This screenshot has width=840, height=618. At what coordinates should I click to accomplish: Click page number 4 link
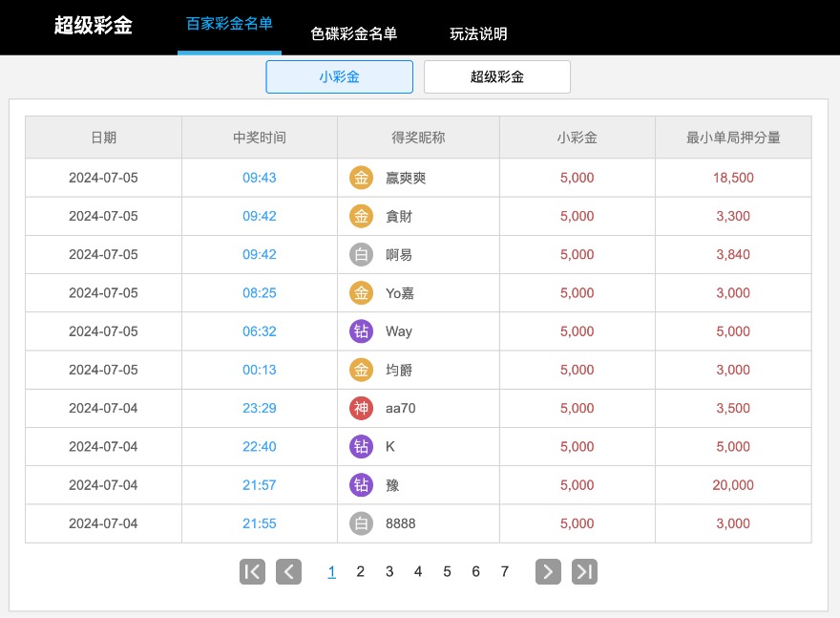point(418,572)
